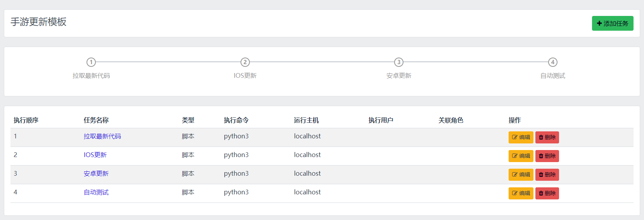
Task: Open the IOS更新 task link
Action: pyautogui.click(x=95, y=155)
